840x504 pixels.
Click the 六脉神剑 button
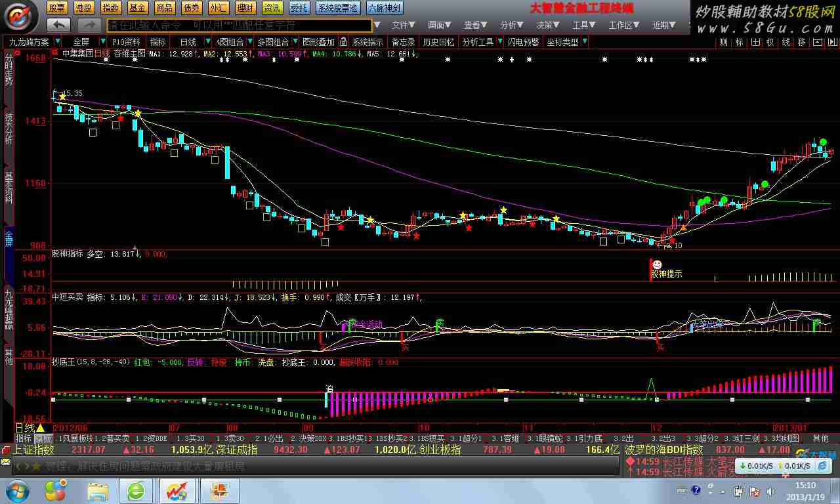click(385, 9)
